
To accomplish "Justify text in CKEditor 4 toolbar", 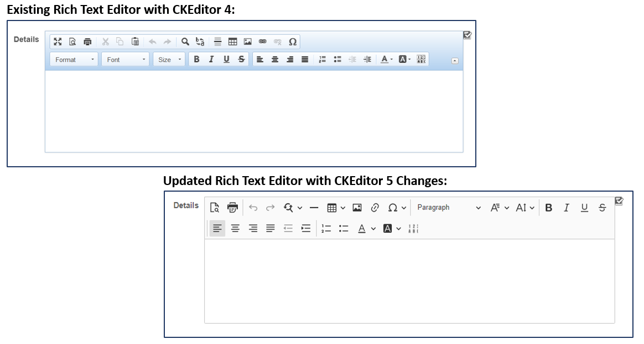I will [x=305, y=59].
